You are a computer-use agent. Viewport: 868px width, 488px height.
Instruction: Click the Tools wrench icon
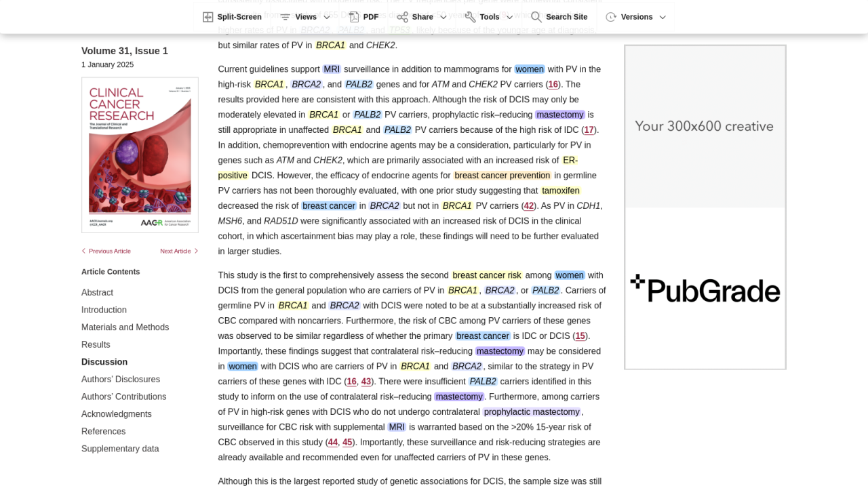471,17
